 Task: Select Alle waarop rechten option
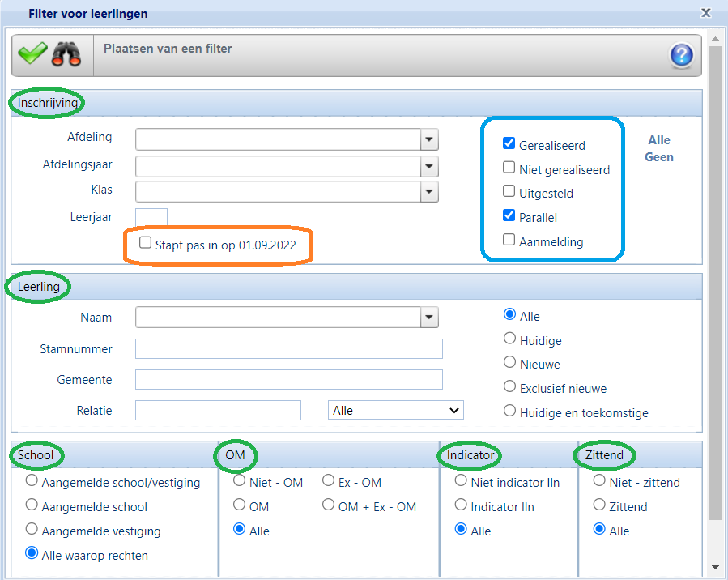(32, 552)
